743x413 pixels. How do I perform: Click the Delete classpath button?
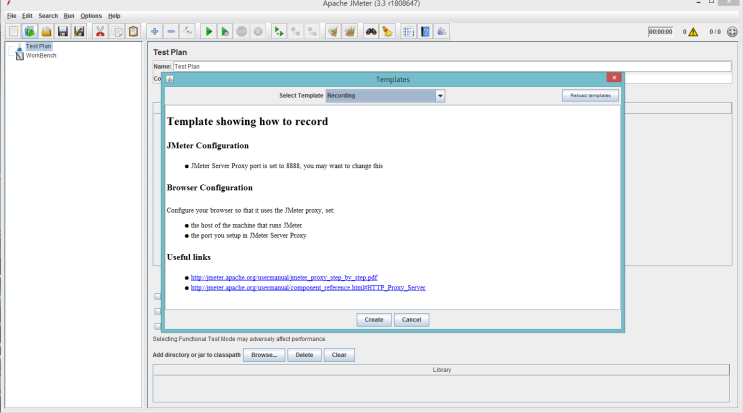(x=304, y=355)
